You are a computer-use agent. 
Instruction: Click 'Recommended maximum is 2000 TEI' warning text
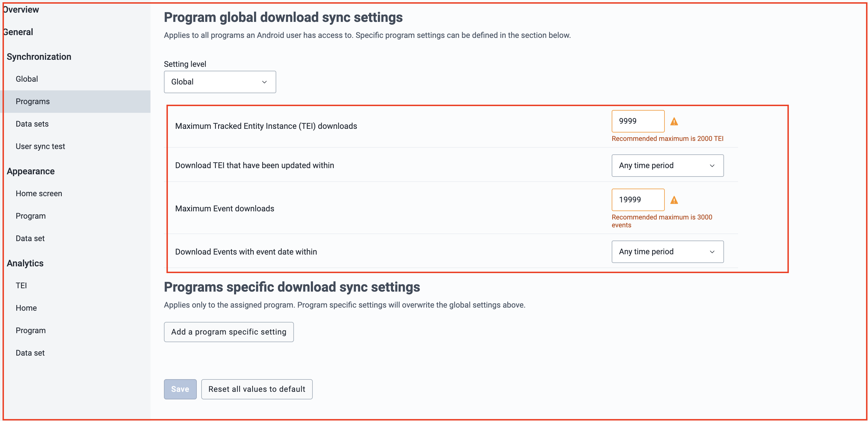click(x=668, y=138)
